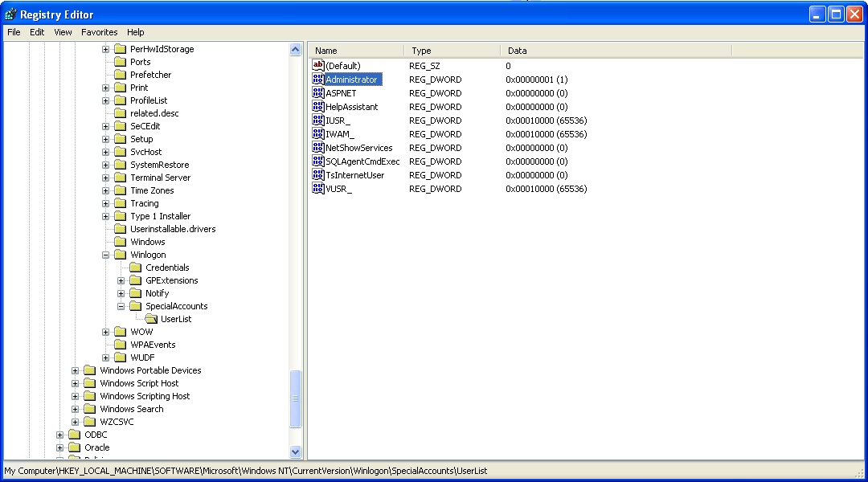This screenshot has height=482, width=868.
Task: Expand the Terminal Server key
Action: (106, 178)
